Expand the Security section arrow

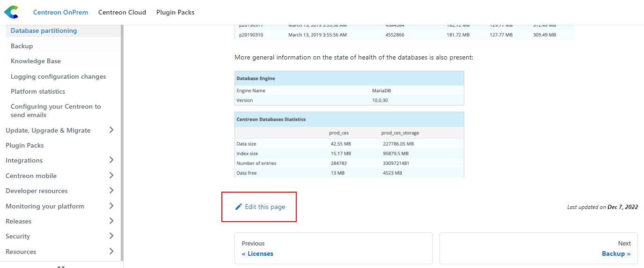111,236
